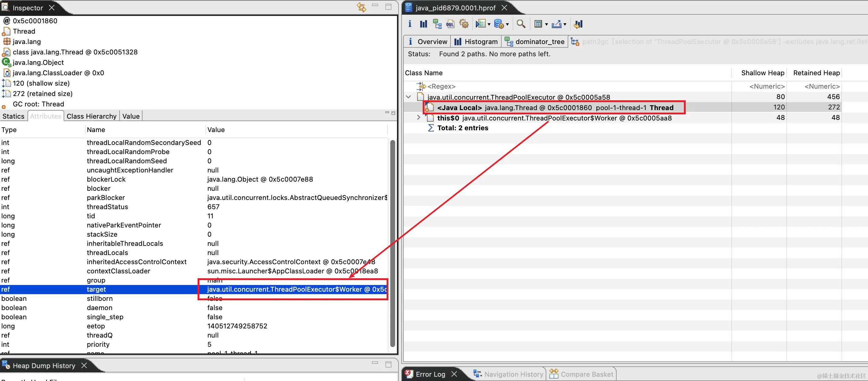
Task: Click the attributes table vertical scrollbar
Action: point(392,242)
